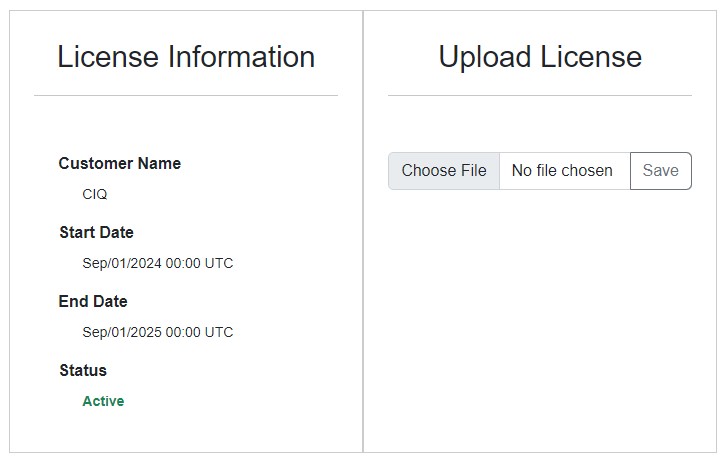Click the Sep/01/2025 end date
Image resolution: width=727 pixels, height=465 pixels.
click(x=120, y=332)
